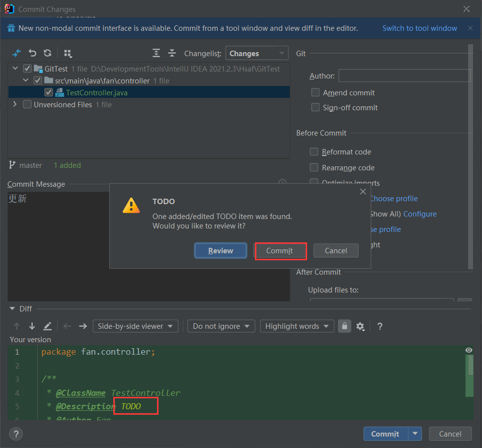Dismiss the non-modal commit notification banner
The height and width of the screenshot is (448, 482).
[x=470, y=28]
